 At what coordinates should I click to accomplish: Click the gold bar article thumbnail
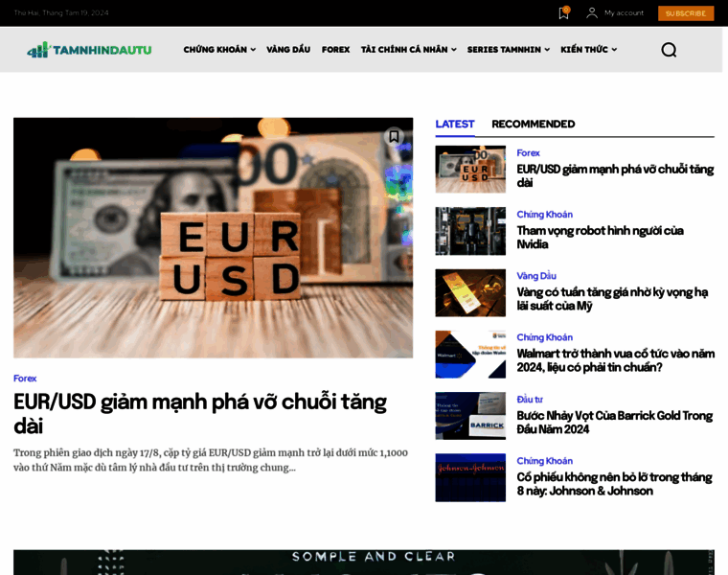point(470,292)
